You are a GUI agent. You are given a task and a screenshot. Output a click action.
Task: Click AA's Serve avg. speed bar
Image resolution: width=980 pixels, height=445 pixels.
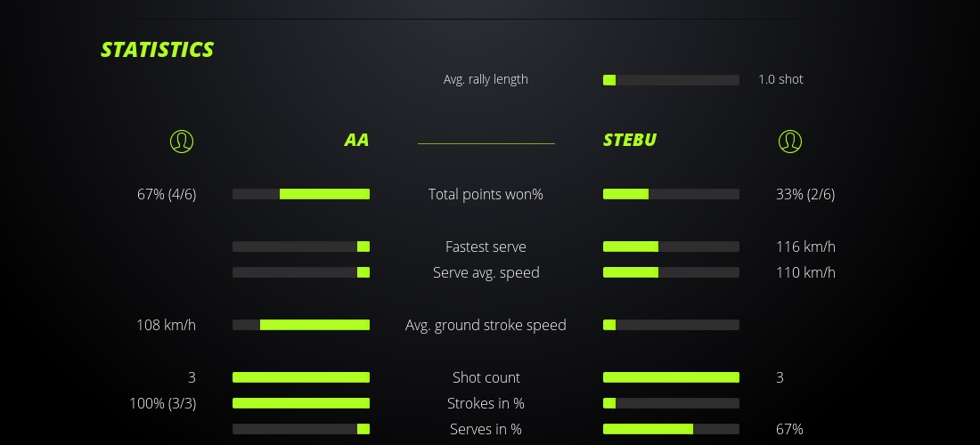[x=301, y=272]
